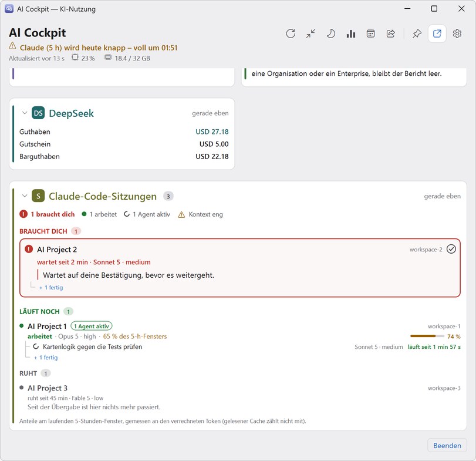
Task: Click the 'Kontext eng' status label
Action: tap(206, 214)
